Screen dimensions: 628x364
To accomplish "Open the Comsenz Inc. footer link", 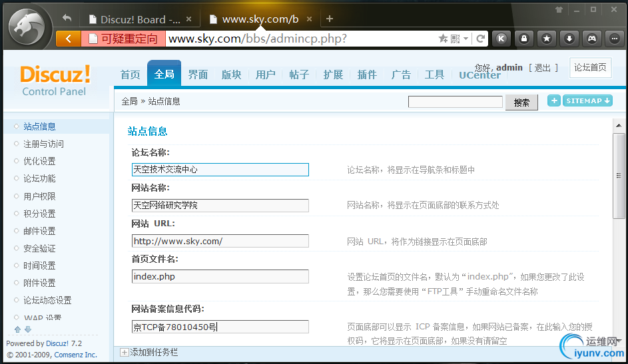I will tap(76, 355).
